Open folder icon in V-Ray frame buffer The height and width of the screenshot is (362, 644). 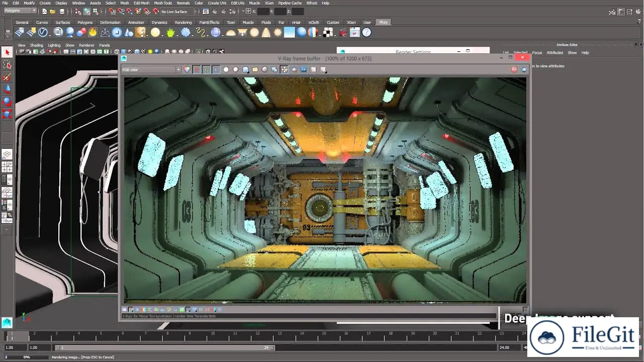click(x=255, y=69)
